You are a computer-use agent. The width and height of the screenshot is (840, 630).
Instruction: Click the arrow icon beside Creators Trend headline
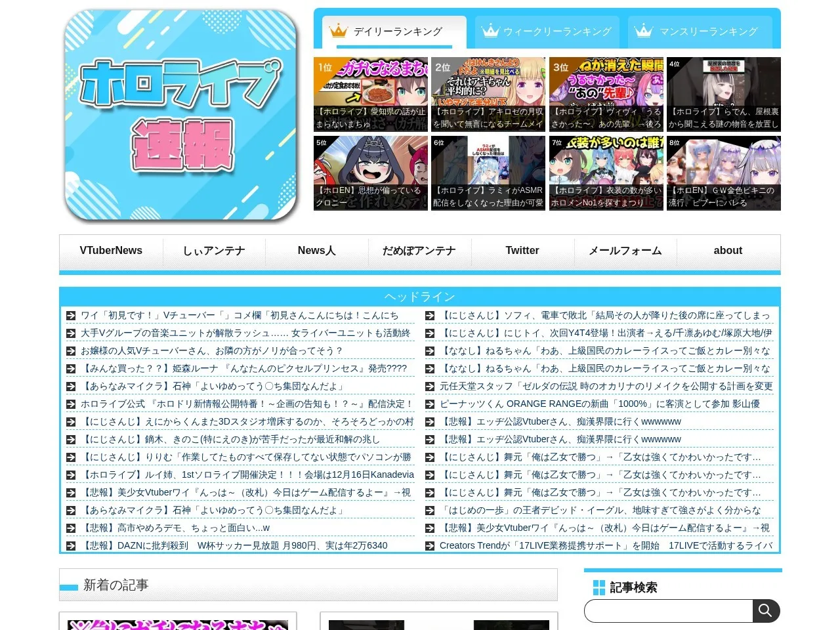tap(430, 546)
